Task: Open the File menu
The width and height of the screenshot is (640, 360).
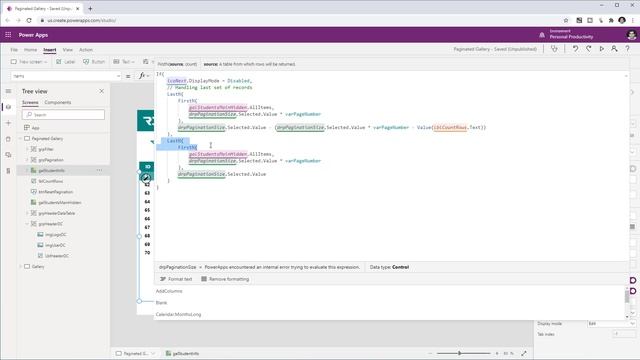Action: [14, 50]
